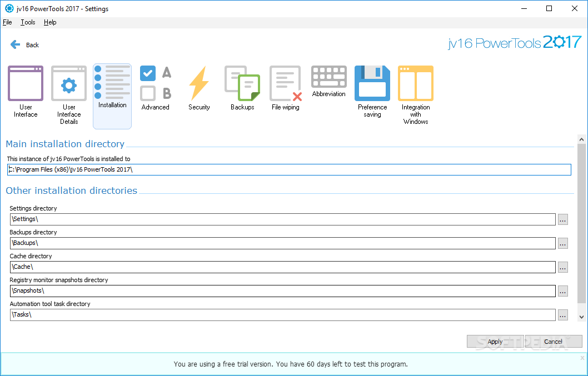Image resolution: width=588 pixels, height=376 pixels.
Task: Click the 'Main installation directory' heading
Action: 65,144
